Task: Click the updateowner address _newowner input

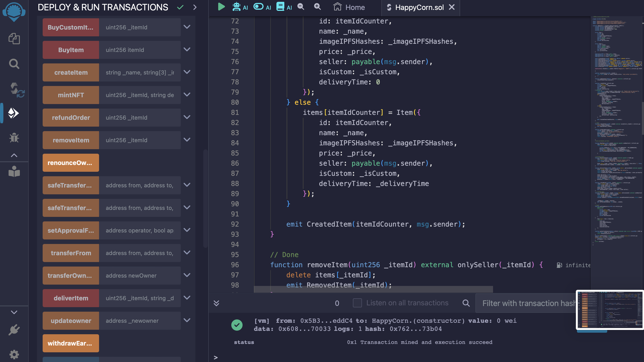Action: pyautogui.click(x=140, y=320)
